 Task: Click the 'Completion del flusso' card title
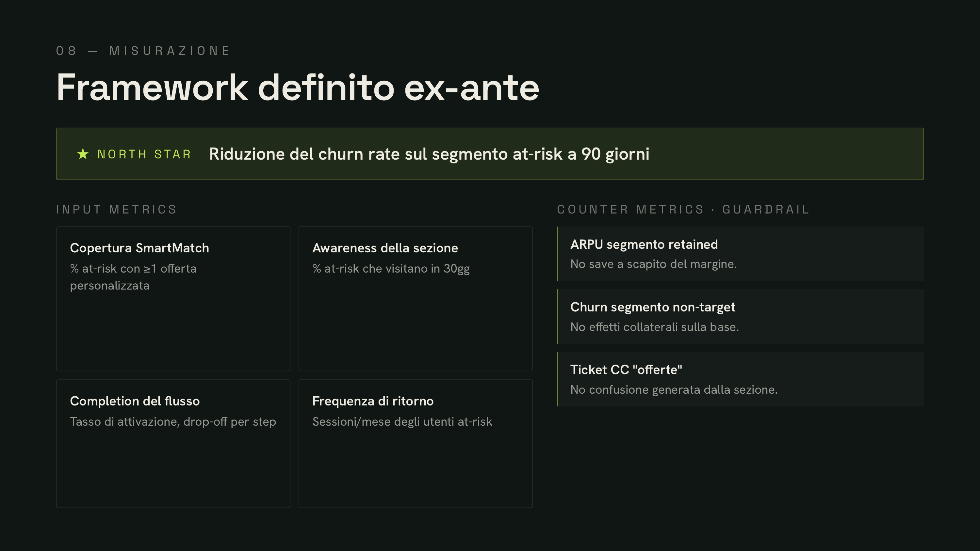click(135, 401)
